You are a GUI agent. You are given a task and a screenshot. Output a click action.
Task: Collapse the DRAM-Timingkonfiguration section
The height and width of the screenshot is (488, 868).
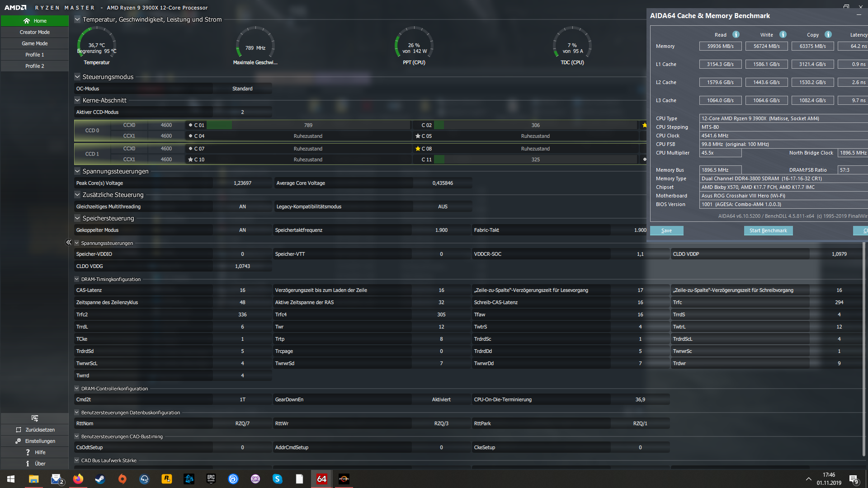(x=77, y=279)
